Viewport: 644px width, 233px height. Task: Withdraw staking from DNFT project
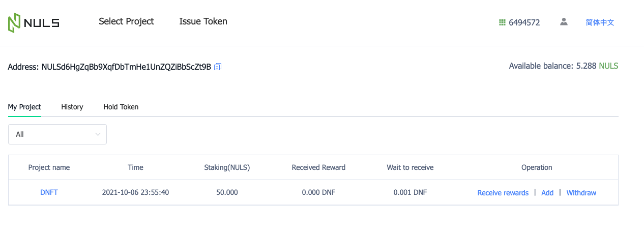point(581,193)
